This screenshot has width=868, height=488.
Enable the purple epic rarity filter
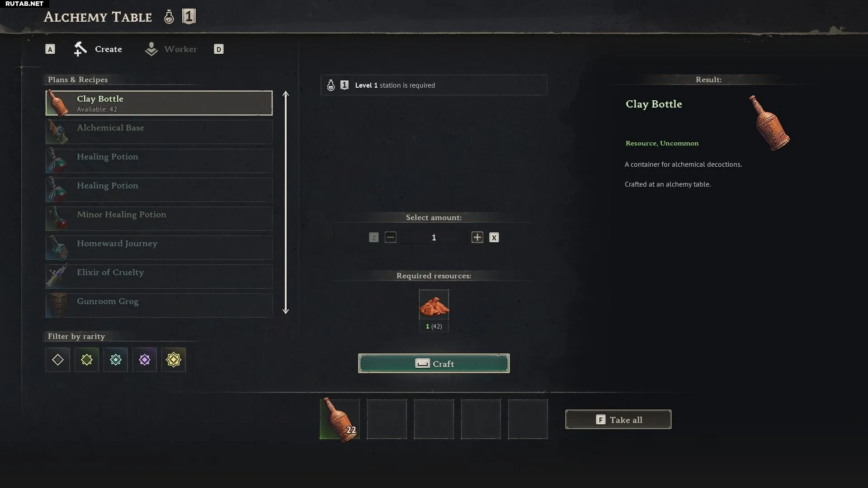(145, 360)
